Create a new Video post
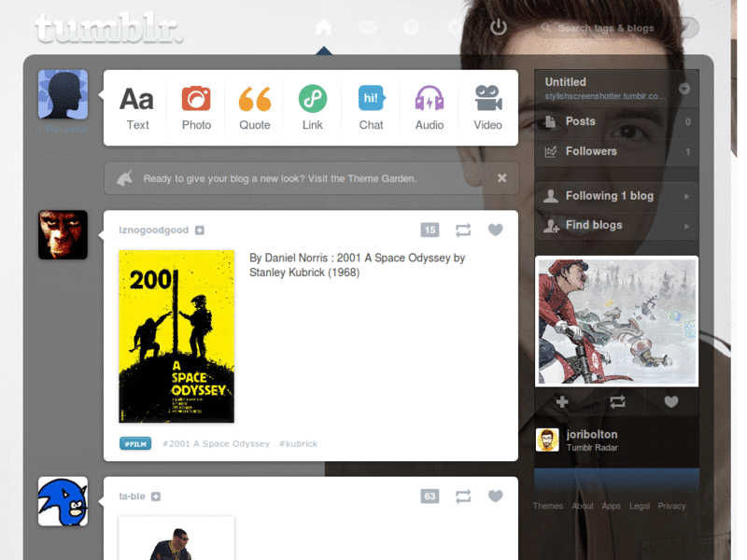747x560 pixels. pos(487,108)
